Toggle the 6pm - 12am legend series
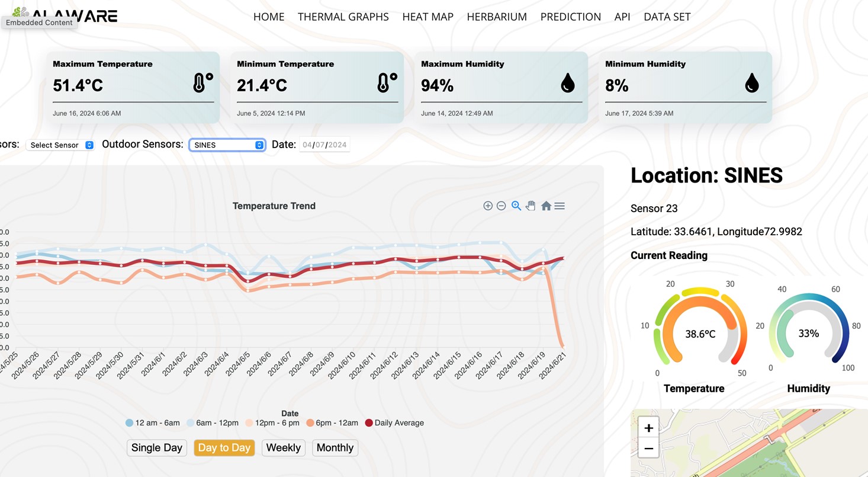868x477 pixels. 332,423
